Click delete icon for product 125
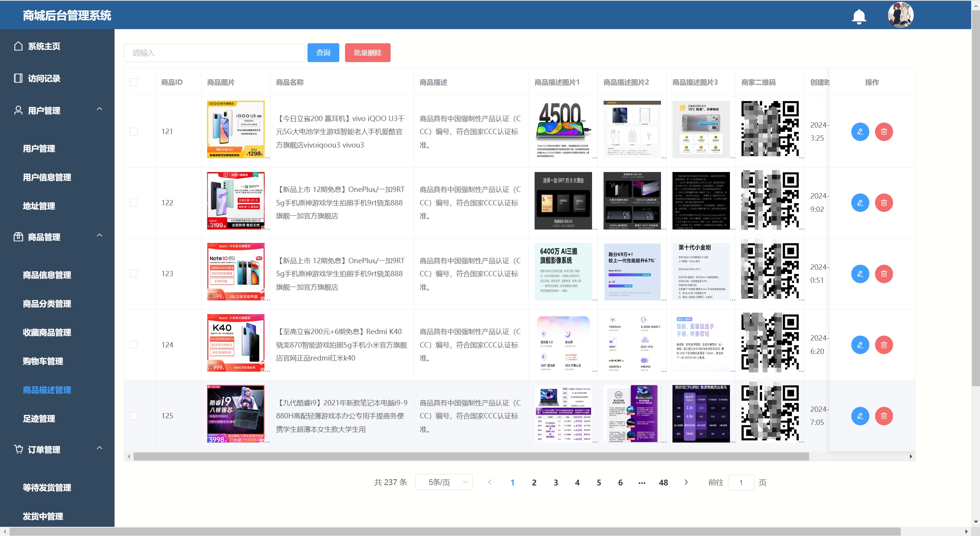 (884, 416)
